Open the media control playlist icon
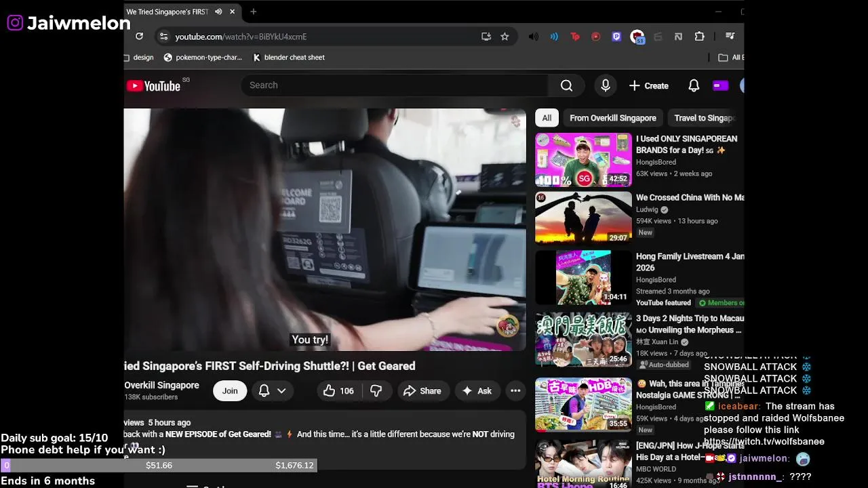The height and width of the screenshot is (488, 868). [x=730, y=37]
